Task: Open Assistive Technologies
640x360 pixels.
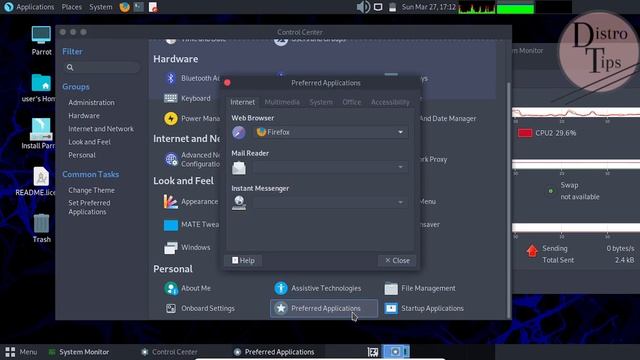Action: [318, 288]
